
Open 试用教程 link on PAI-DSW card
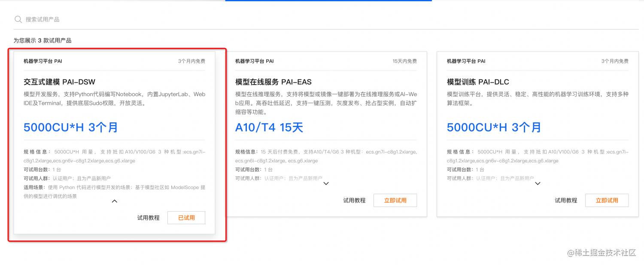pyautogui.click(x=148, y=218)
